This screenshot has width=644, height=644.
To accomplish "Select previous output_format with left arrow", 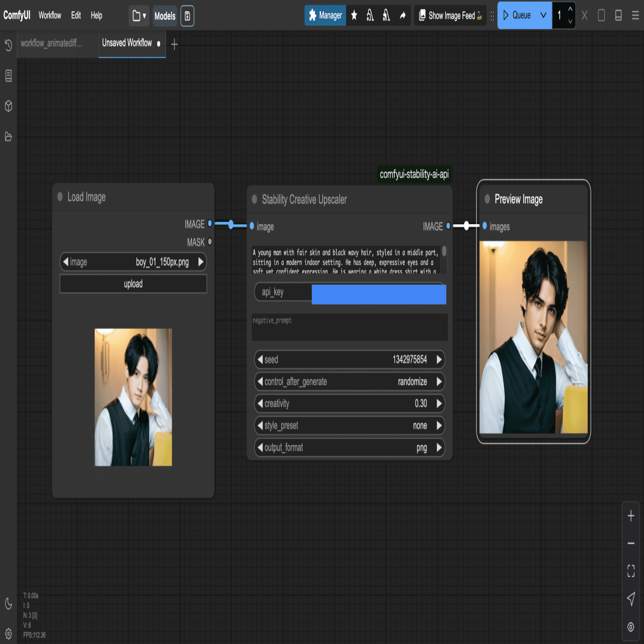I will [260, 448].
